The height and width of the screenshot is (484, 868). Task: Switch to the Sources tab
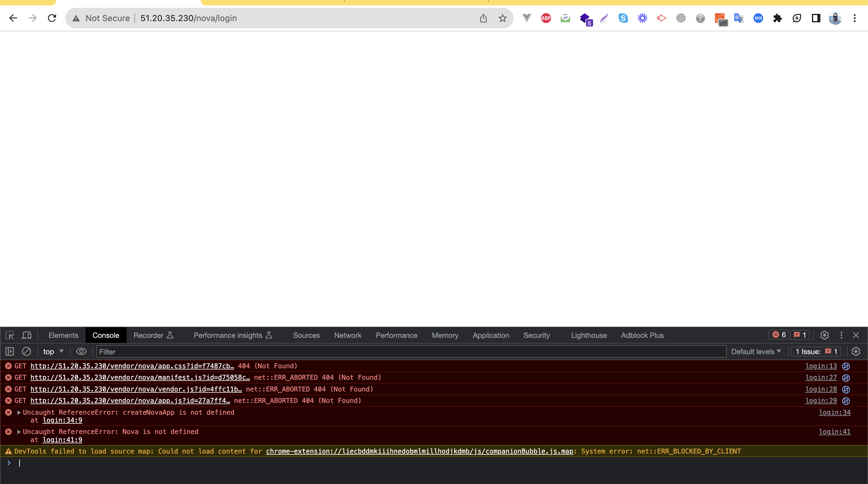click(306, 335)
